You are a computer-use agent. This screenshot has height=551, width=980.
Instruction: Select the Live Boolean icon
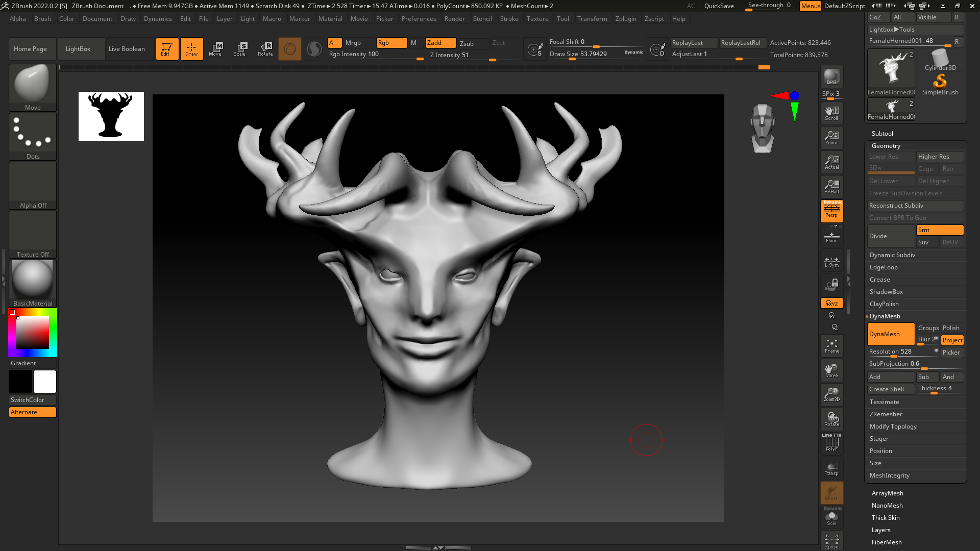tap(126, 48)
